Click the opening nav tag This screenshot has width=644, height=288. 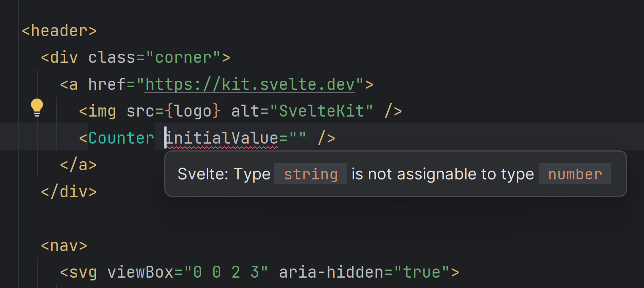click(x=64, y=245)
